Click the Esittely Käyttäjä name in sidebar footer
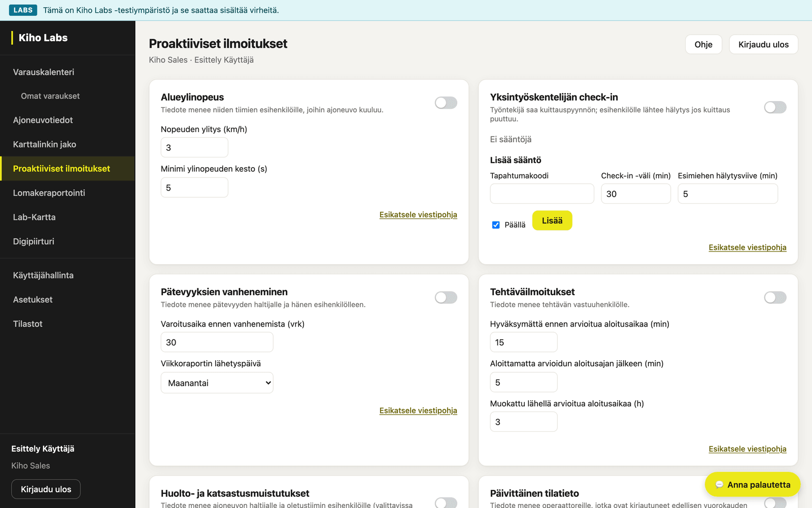 click(x=43, y=449)
